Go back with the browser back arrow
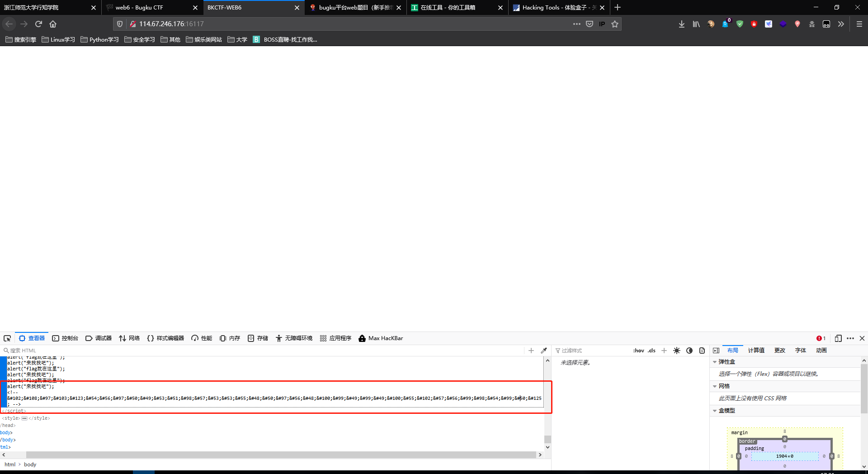This screenshot has width=868, height=474. (x=9, y=24)
